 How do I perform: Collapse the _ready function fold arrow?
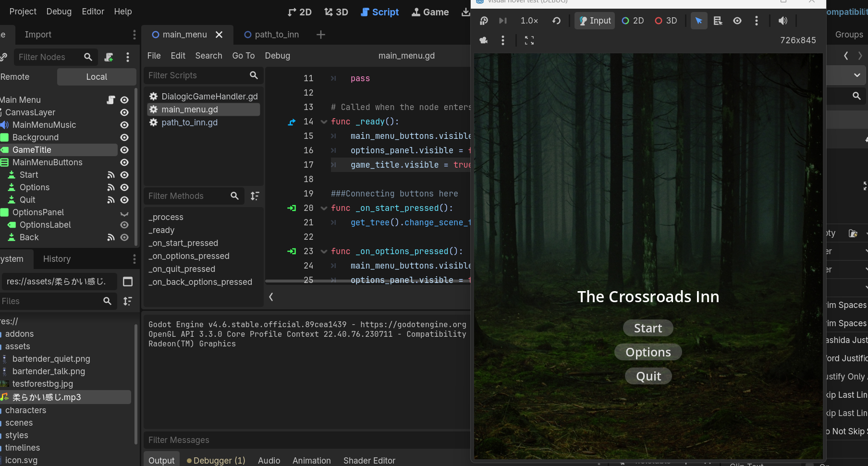pyautogui.click(x=324, y=122)
